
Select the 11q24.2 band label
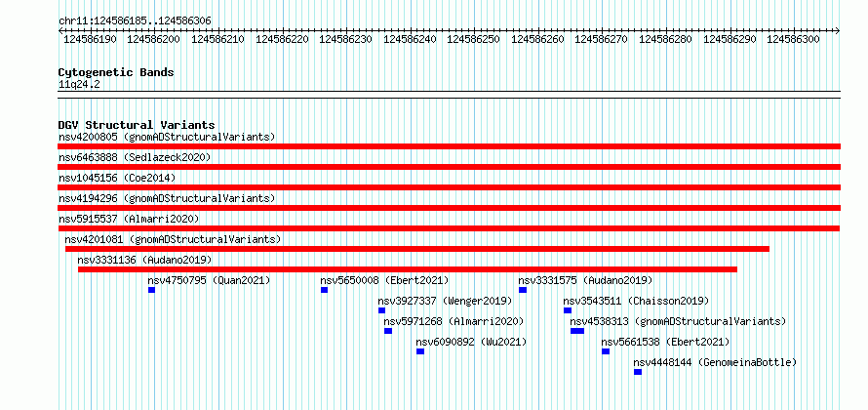click(79, 85)
